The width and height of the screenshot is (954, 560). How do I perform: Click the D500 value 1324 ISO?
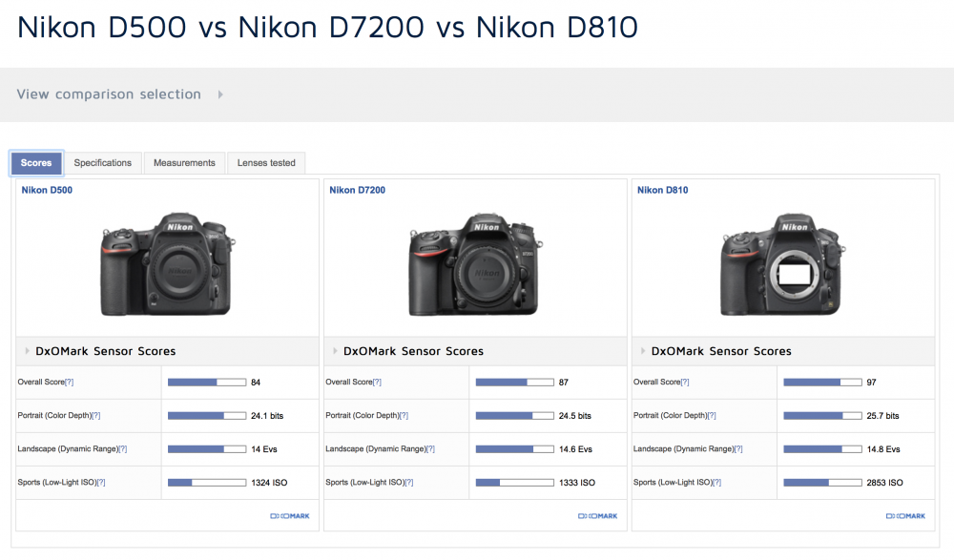pos(269,483)
